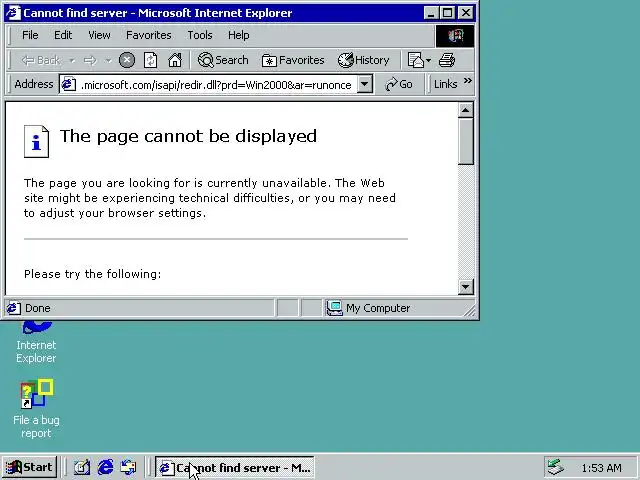Print the page using Print icon
Screen dimensions: 640x480
447,60
